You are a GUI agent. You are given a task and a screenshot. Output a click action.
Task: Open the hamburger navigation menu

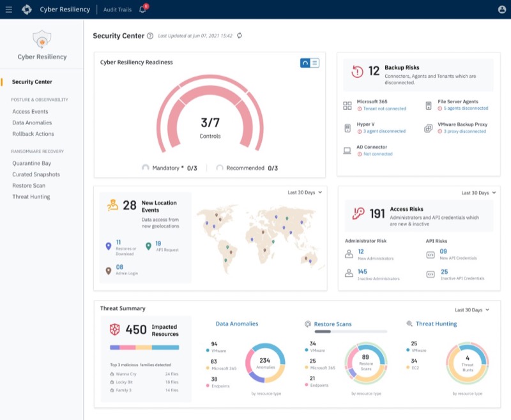tap(9, 10)
